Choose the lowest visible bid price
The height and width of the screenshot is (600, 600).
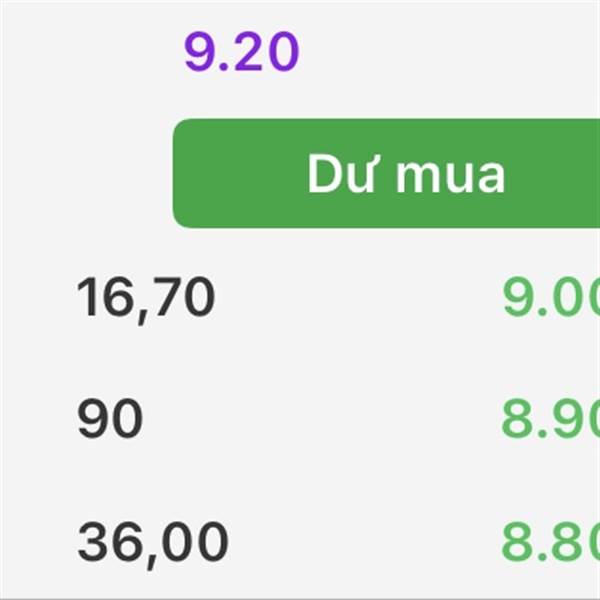click(551, 541)
